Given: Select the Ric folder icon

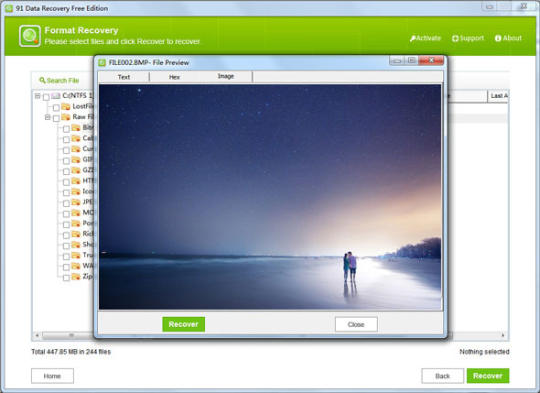Looking at the screenshot, I should (76, 234).
